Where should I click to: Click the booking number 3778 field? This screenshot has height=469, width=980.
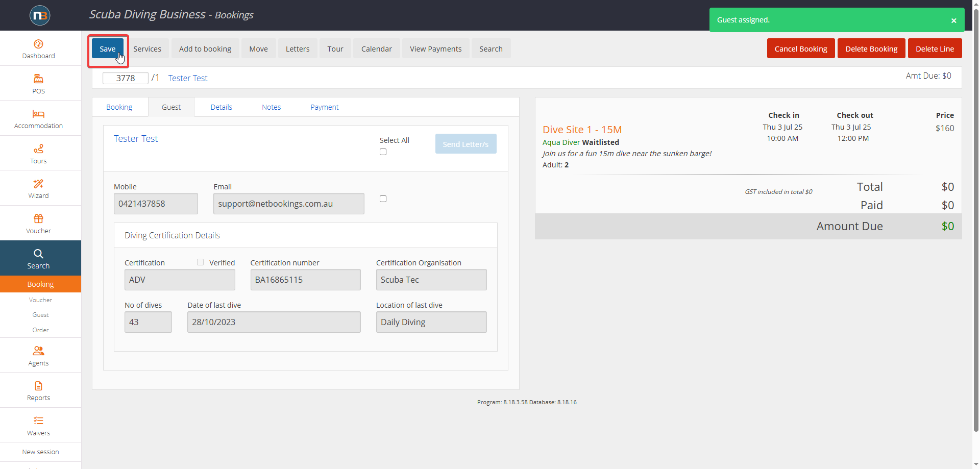126,78
